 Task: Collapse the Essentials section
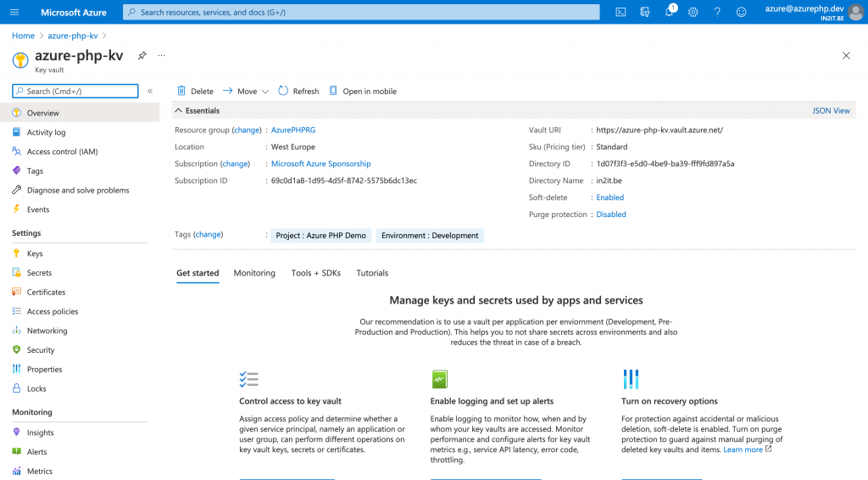(x=178, y=111)
